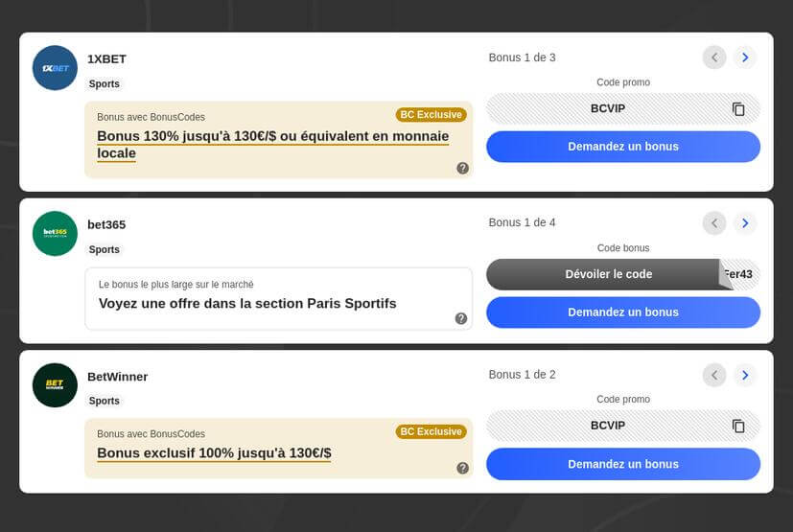Request a bonus from bet365
793x532 pixels.
[x=623, y=312]
